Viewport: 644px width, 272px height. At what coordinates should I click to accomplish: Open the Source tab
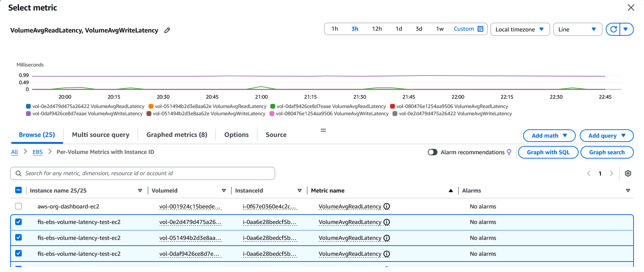click(276, 135)
